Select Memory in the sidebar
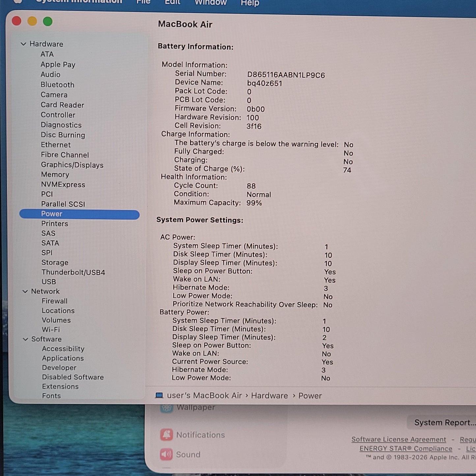The height and width of the screenshot is (476, 476). (55, 175)
